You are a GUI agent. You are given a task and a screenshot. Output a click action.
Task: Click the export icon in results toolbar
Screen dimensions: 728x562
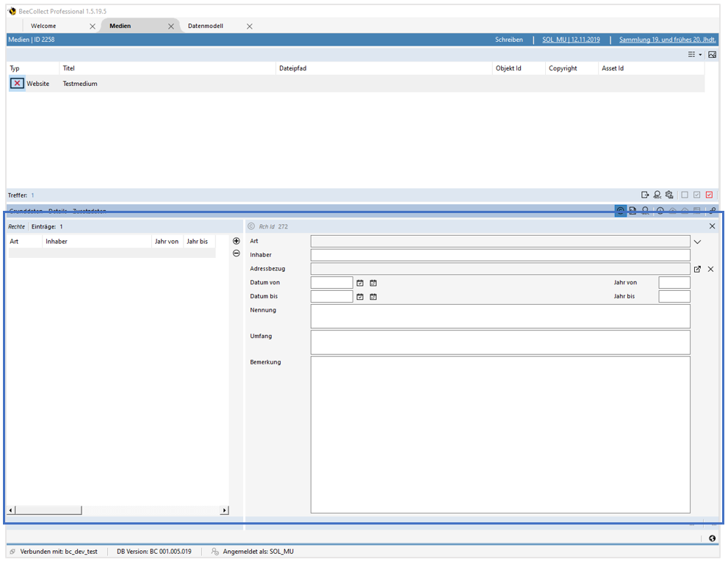pyautogui.click(x=645, y=195)
